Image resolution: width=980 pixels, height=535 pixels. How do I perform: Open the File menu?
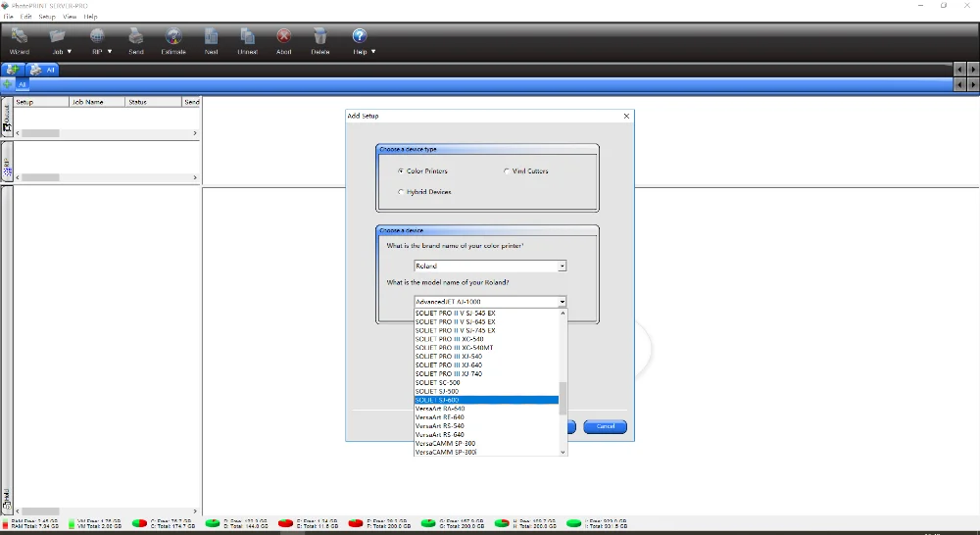[x=8, y=17]
